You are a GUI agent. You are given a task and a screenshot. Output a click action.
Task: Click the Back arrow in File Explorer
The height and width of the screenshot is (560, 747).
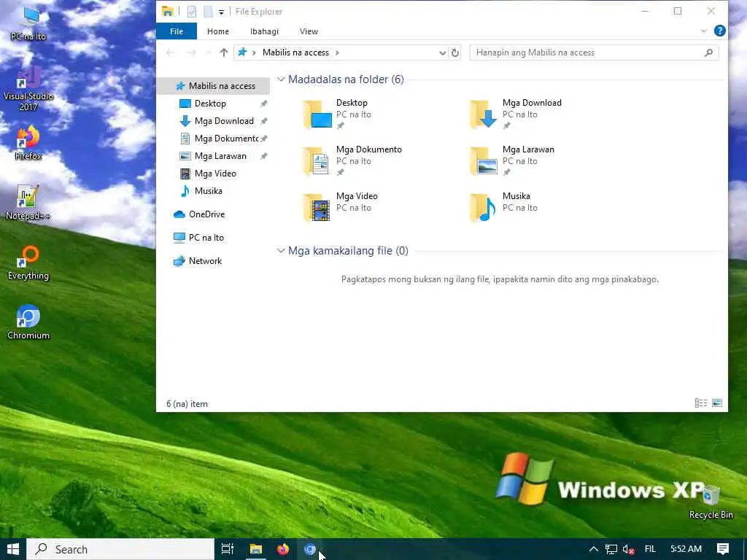(x=171, y=52)
